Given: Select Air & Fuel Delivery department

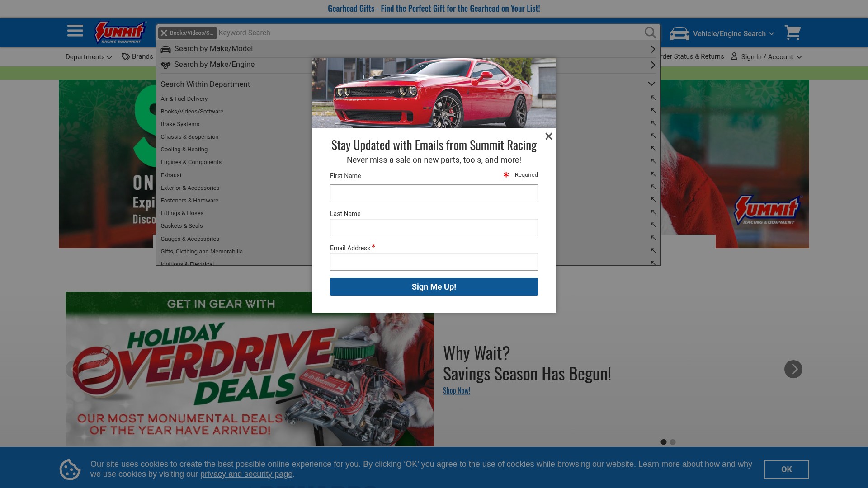Looking at the screenshot, I should pyautogui.click(x=184, y=99).
